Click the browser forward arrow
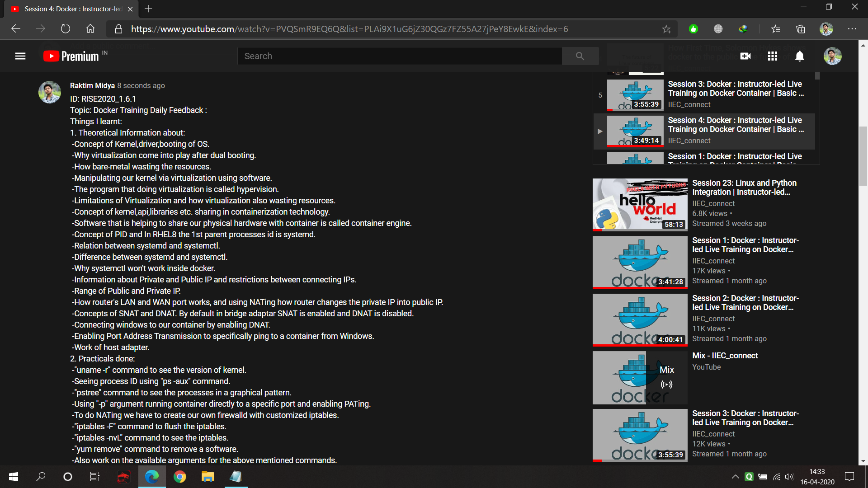The height and width of the screenshot is (488, 868). [x=41, y=29]
